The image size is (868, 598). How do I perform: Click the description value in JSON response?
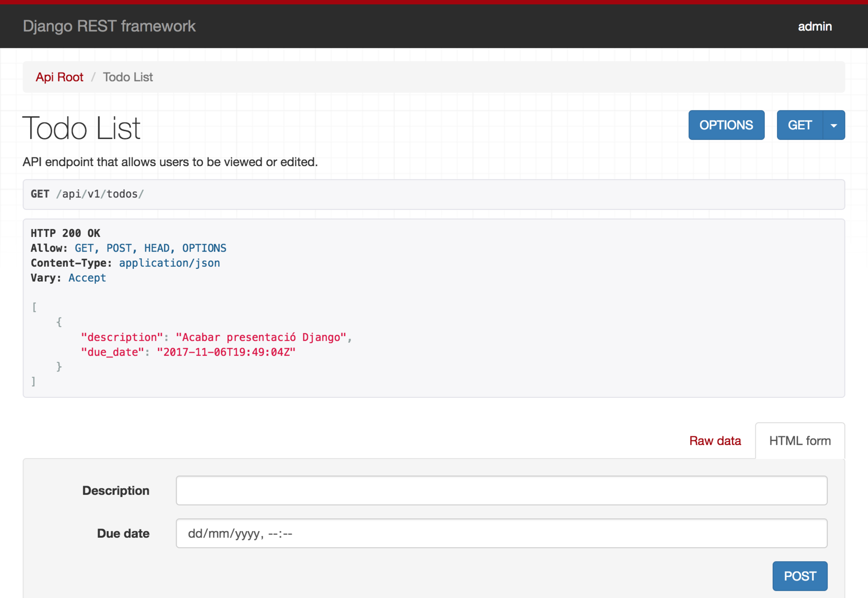coord(261,338)
